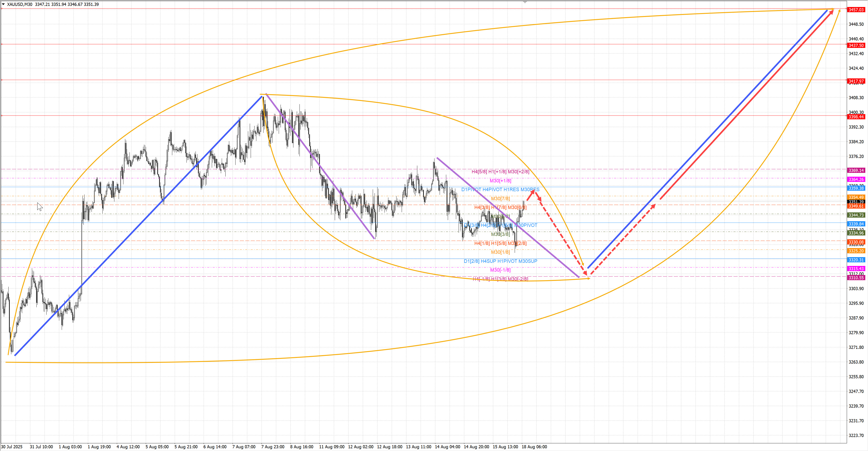Click the gray chart shift marker at top
868x451 pixels.
coord(525,2)
